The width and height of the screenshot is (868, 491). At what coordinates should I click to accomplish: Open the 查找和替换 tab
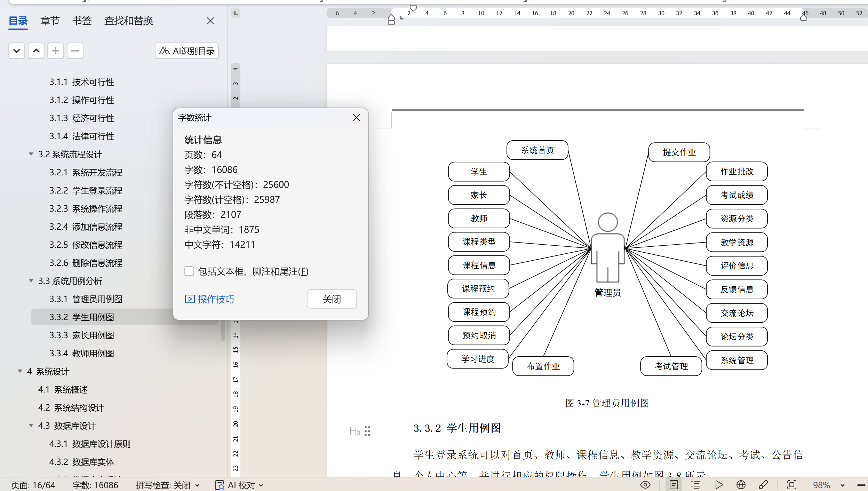(128, 21)
